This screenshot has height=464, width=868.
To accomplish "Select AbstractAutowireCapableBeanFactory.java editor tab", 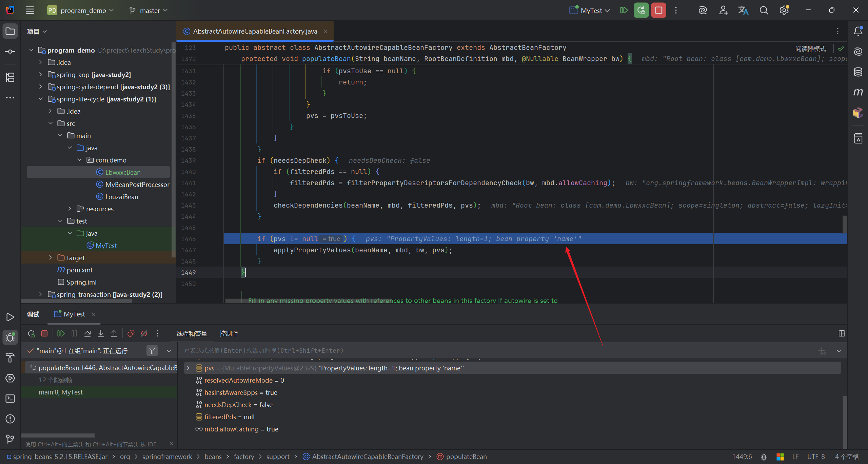I will tap(255, 31).
